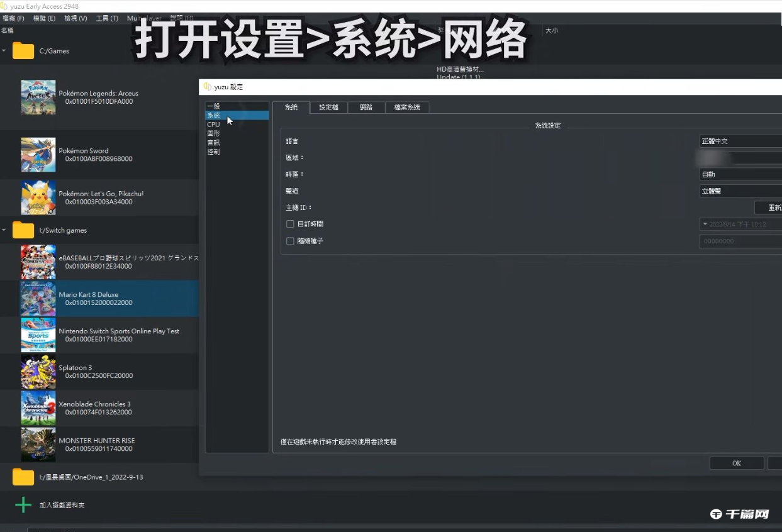Click the green plus icon to add game folder
The image size is (782, 532).
coord(23,504)
